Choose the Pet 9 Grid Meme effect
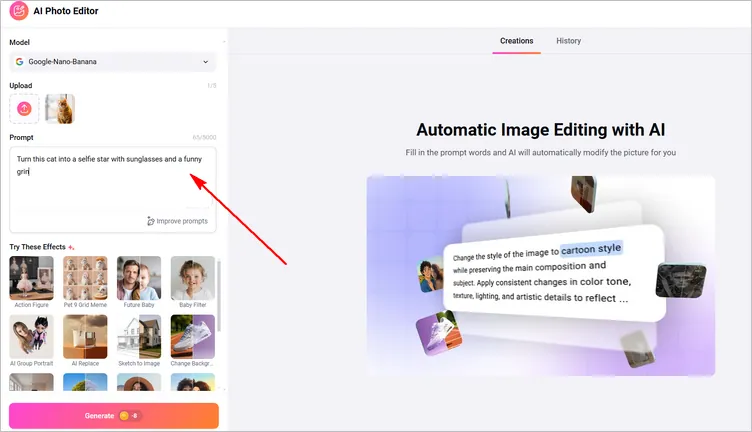The width and height of the screenshot is (752, 432). [x=85, y=278]
